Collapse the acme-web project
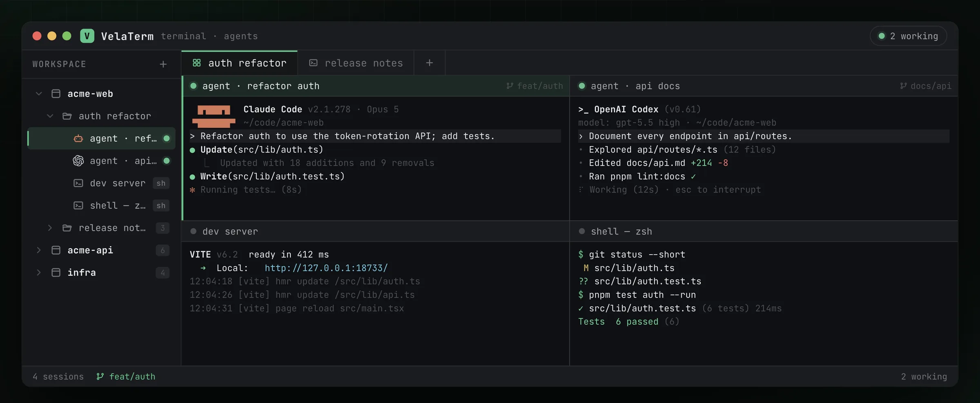The height and width of the screenshot is (403, 980). pyautogui.click(x=39, y=94)
